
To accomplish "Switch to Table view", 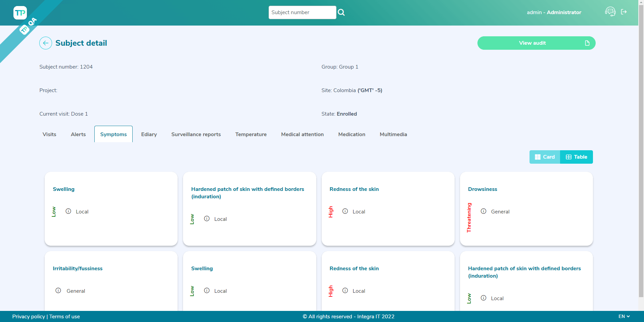I will pos(577,157).
